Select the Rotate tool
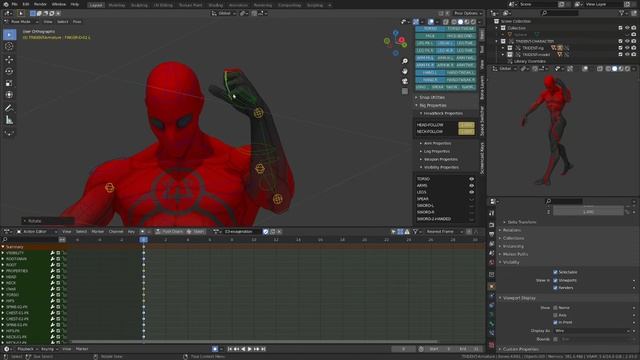 click(x=9, y=71)
